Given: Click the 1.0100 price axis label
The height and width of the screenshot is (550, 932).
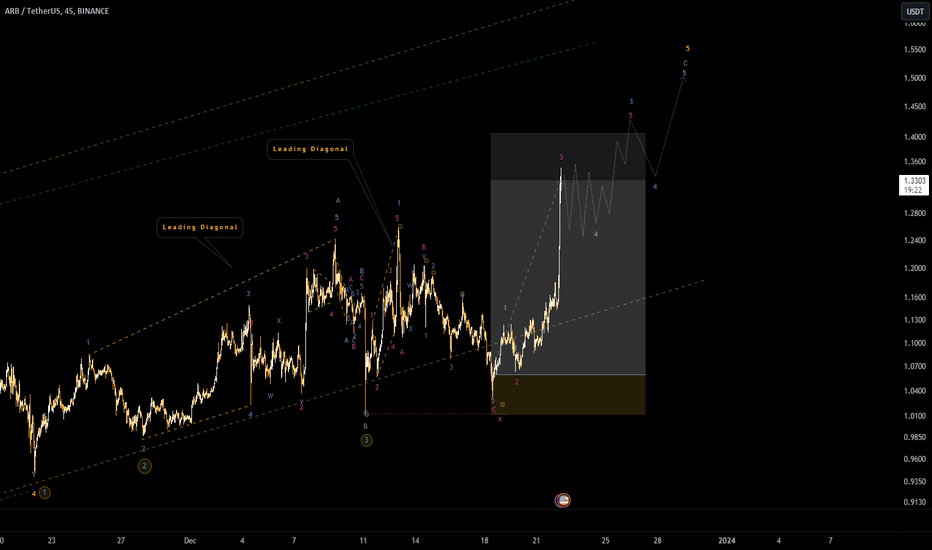Looking at the screenshot, I should click(x=915, y=416).
